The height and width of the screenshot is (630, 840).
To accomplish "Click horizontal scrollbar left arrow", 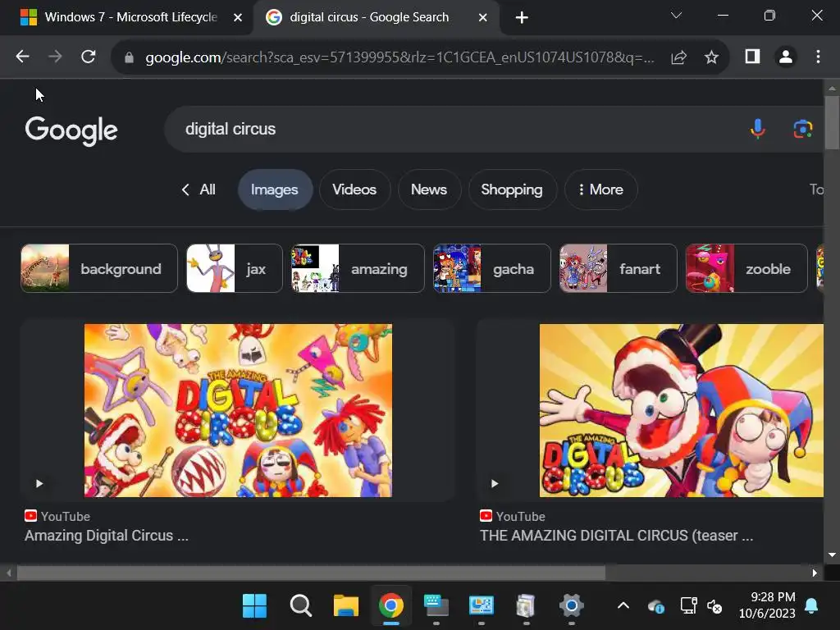I will [8, 573].
